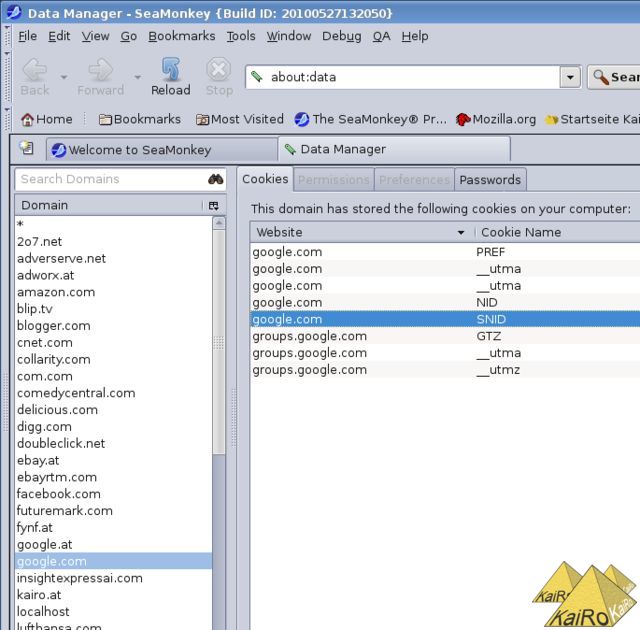
Task: Click the green tag icon in the URL bar
Action: point(257,76)
